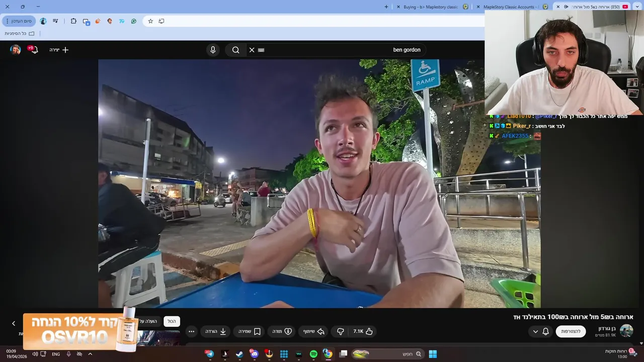Open Steam from the taskbar
This screenshot has width=644, height=362.
[239, 354]
